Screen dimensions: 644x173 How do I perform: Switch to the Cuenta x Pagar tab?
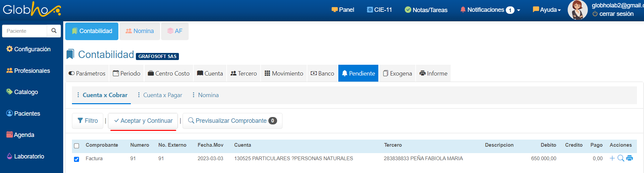coord(160,95)
